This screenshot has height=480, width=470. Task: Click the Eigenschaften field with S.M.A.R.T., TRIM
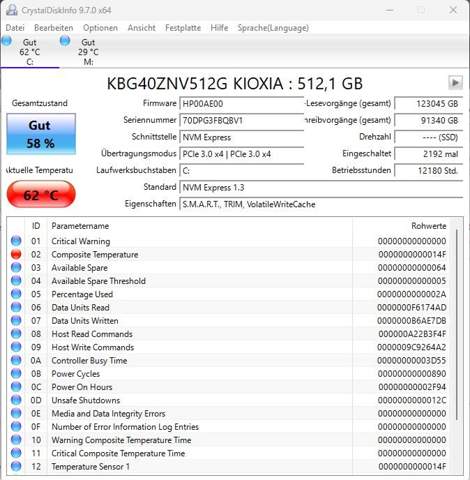321,204
